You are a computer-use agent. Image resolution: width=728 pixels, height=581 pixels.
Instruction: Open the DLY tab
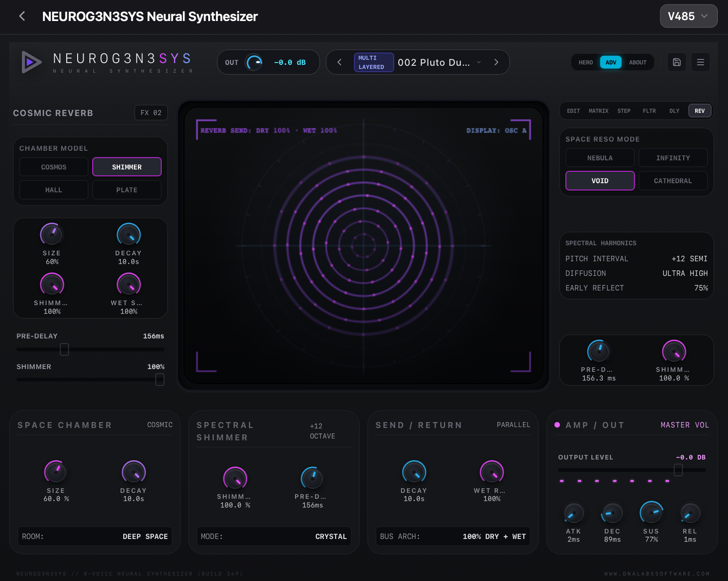[x=675, y=111]
